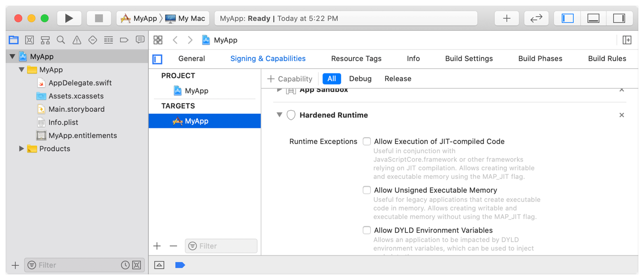Click the Run (play) button
Image resolution: width=644 pixels, height=280 pixels.
(x=69, y=18)
